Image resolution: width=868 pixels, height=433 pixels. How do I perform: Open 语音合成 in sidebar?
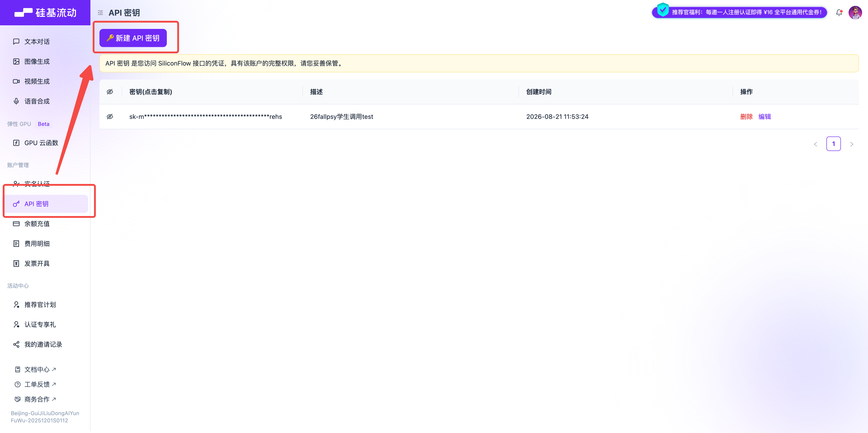37,101
